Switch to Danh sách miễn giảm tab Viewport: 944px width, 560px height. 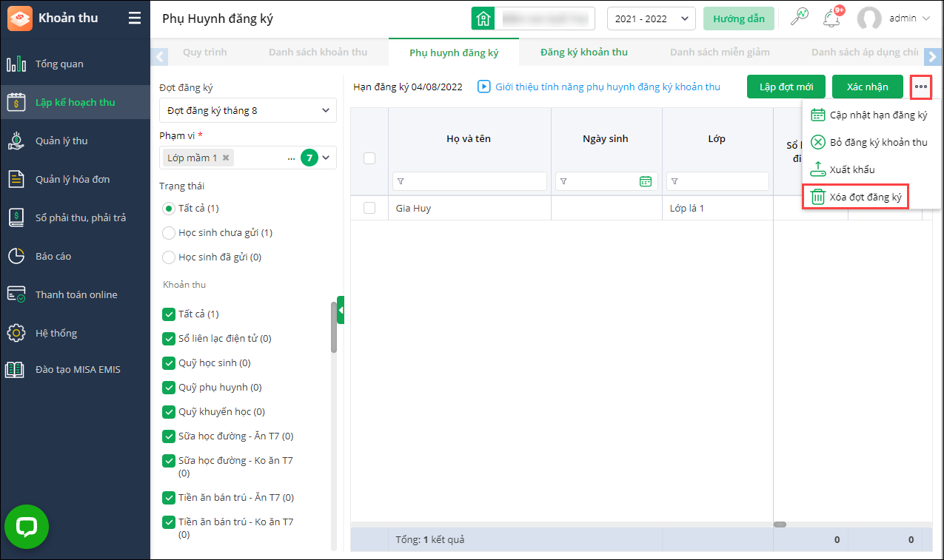720,53
